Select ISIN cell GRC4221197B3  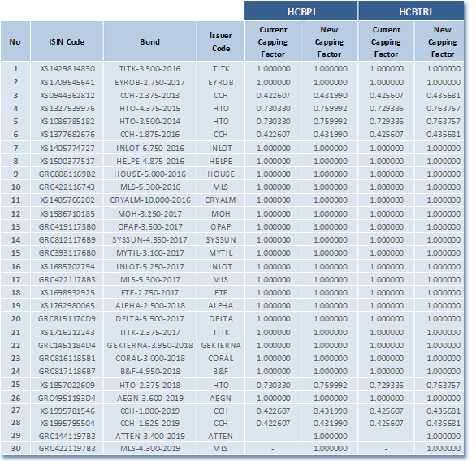tap(67, 448)
